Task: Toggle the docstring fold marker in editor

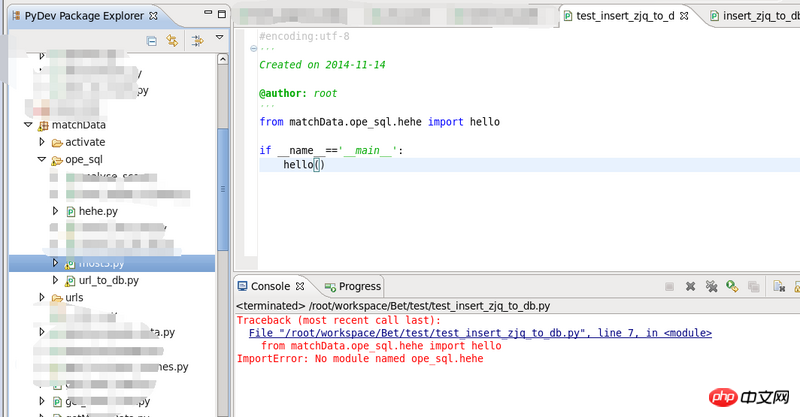Action: (255, 48)
